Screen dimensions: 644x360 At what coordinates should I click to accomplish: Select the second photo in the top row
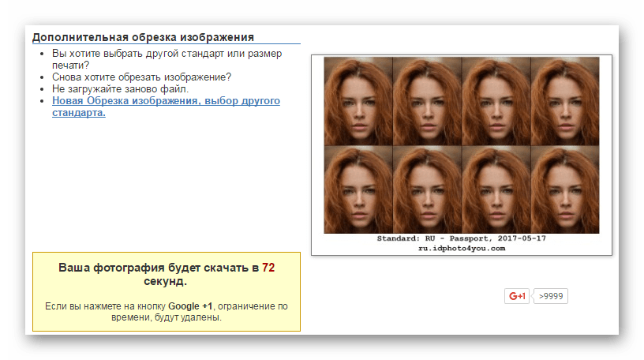point(427,101)
